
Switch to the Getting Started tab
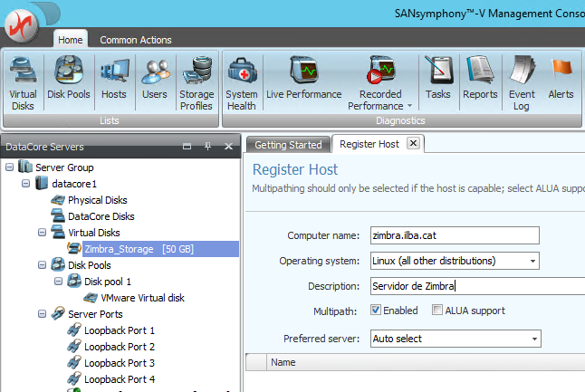pos(288,145)
